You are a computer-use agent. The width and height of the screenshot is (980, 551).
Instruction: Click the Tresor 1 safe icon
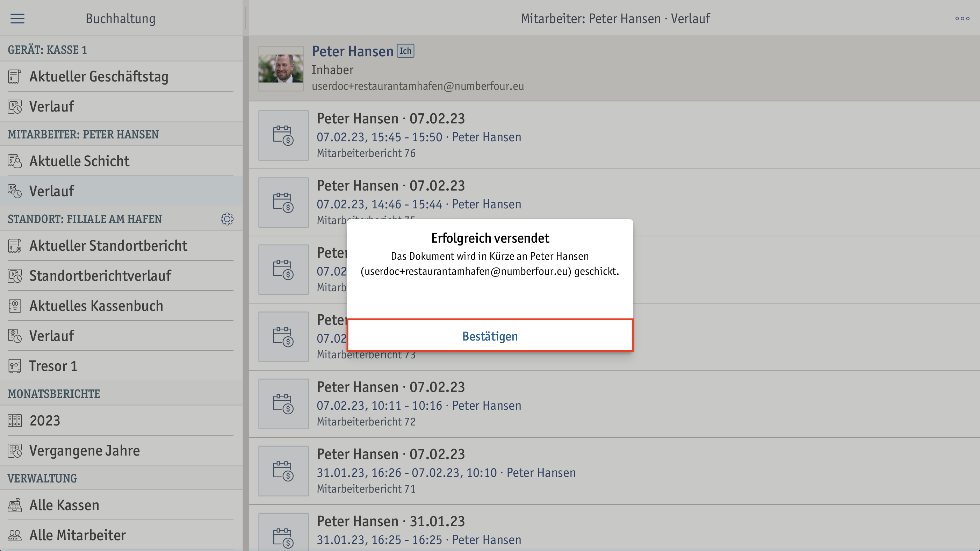(x=14, y=366)
